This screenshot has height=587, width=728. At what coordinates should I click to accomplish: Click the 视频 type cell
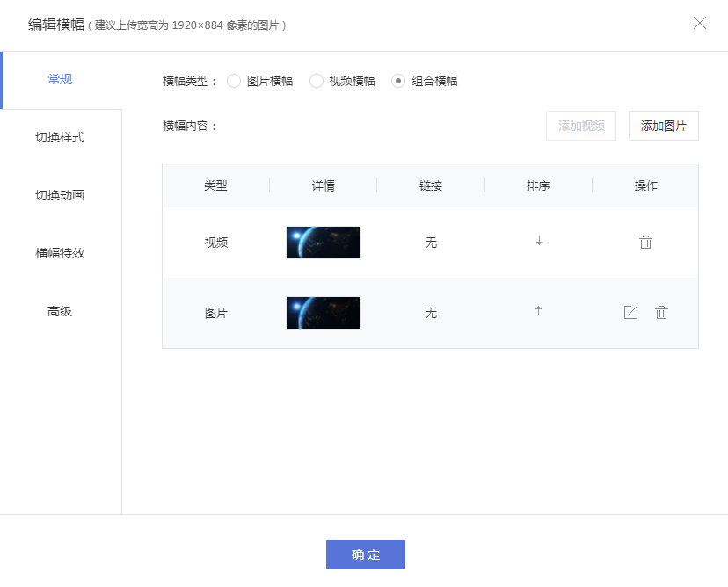click(x=216, y=243)
